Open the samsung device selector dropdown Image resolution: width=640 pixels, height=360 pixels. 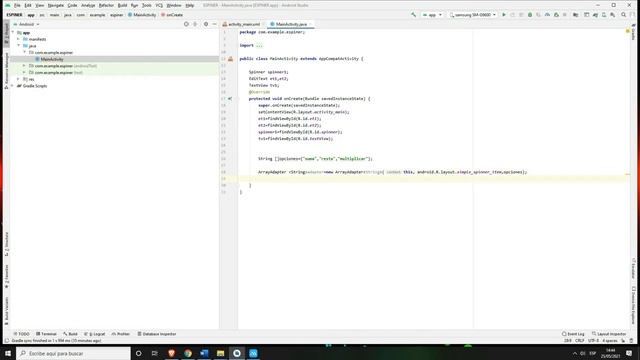point(473,15)
